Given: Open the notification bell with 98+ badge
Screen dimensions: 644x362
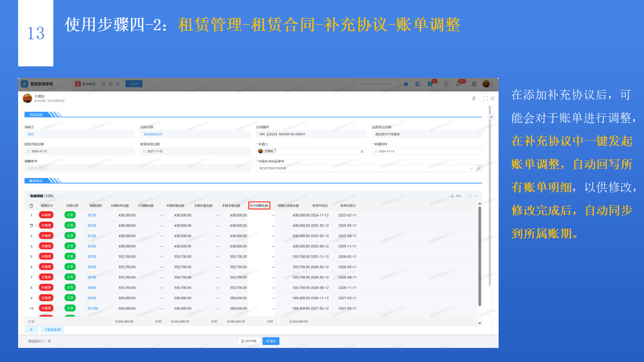Looking at the screenshot, I should click(458, 84).
